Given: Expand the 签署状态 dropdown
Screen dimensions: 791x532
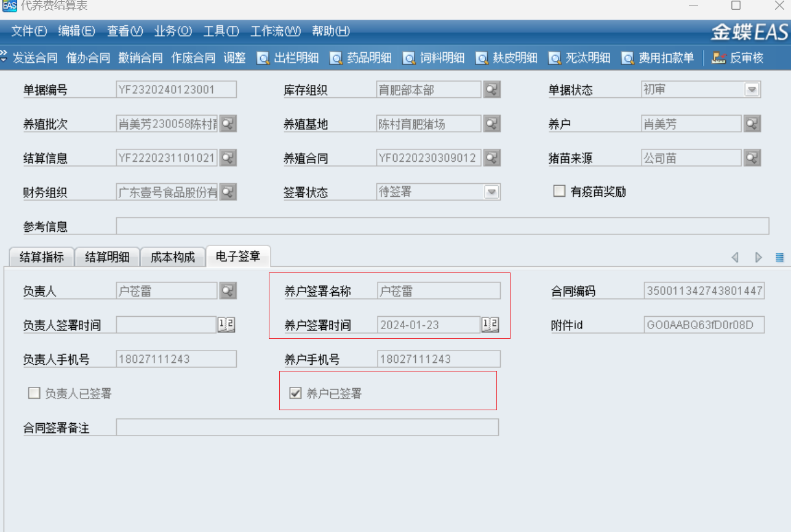Looking at the screenshot, I should point(491,193).
